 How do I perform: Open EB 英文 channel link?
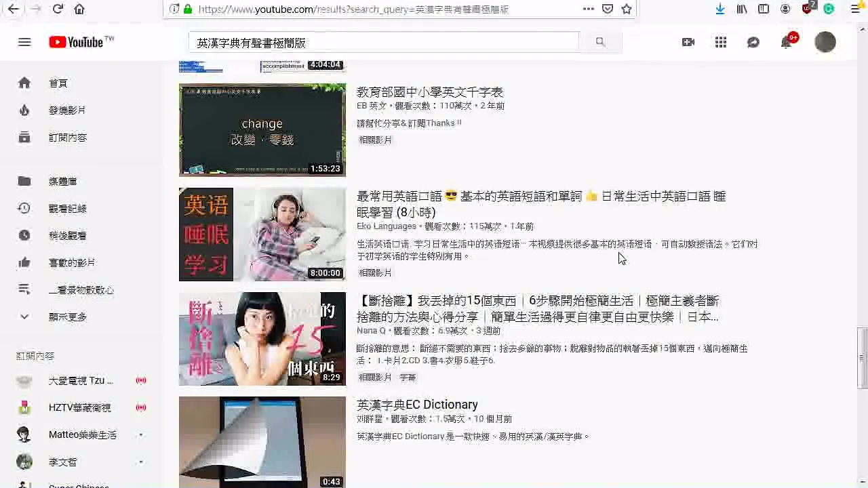372,106
